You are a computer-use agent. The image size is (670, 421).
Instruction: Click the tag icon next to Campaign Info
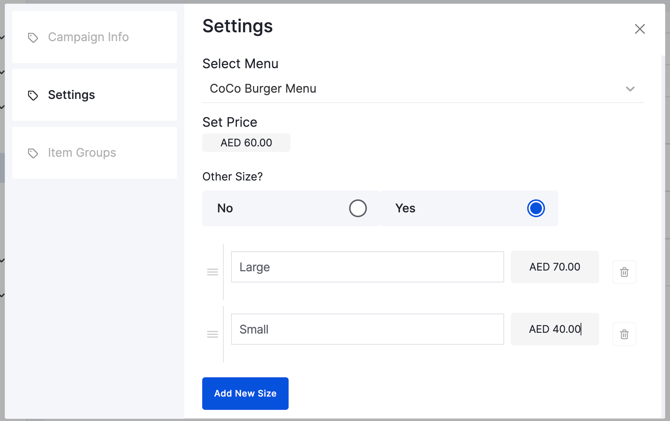(x=33, y=38)
